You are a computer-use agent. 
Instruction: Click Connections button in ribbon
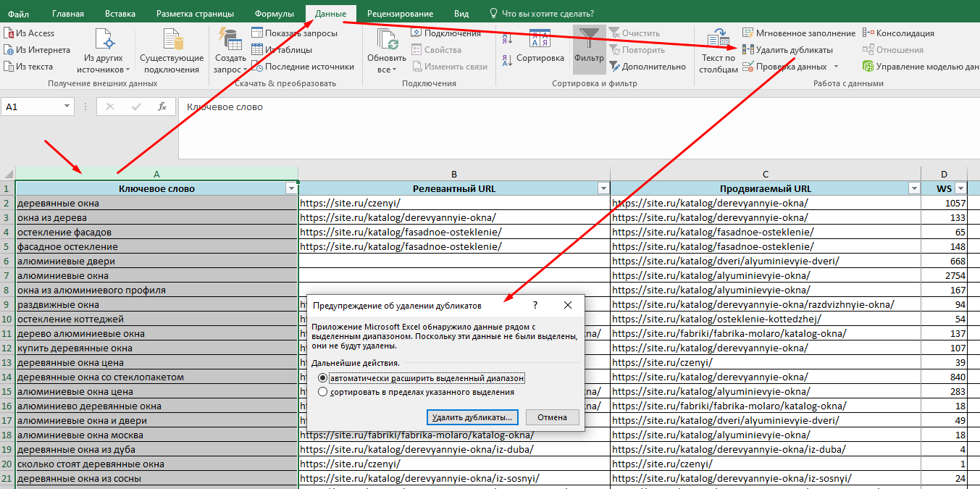(x=445, y=33)
